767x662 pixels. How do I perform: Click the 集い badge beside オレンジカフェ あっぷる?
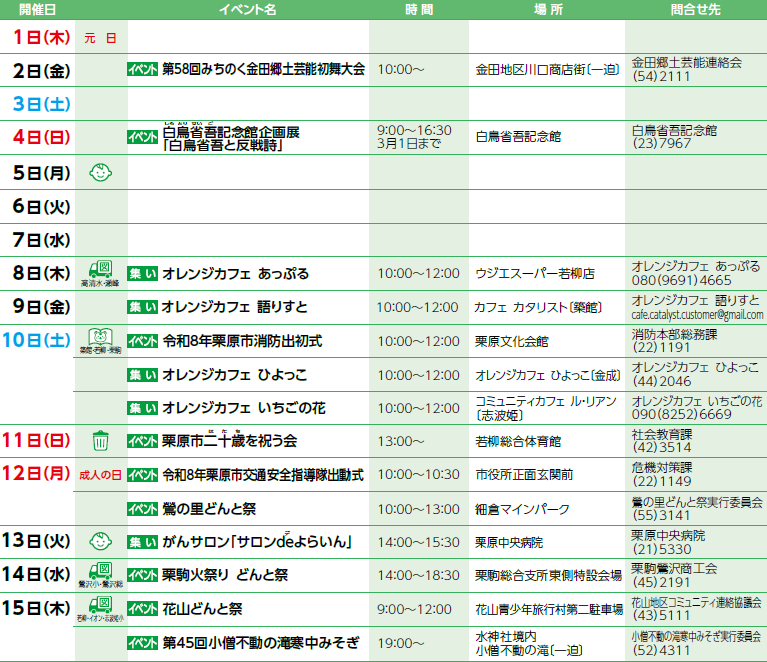pyautogui.click(x=143, y=273)
